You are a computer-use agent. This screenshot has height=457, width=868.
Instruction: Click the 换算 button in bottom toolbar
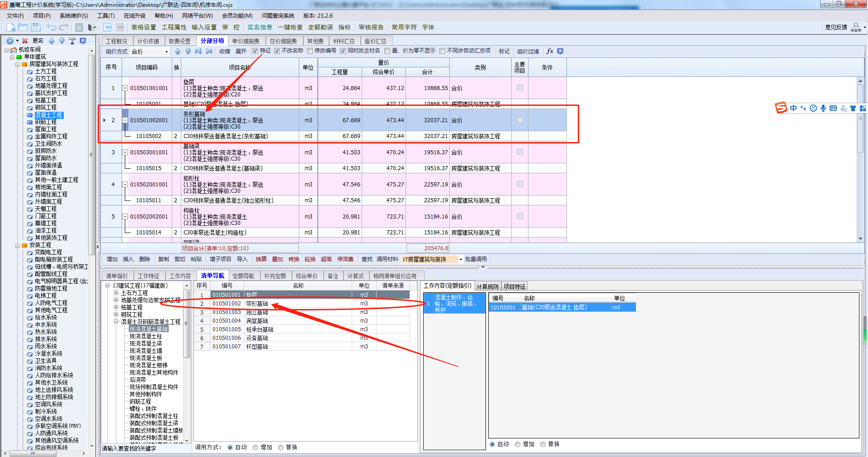[261, 259]
